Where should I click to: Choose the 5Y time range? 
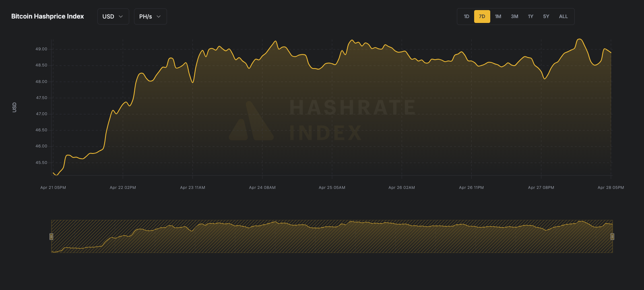(x=546, y=17)
